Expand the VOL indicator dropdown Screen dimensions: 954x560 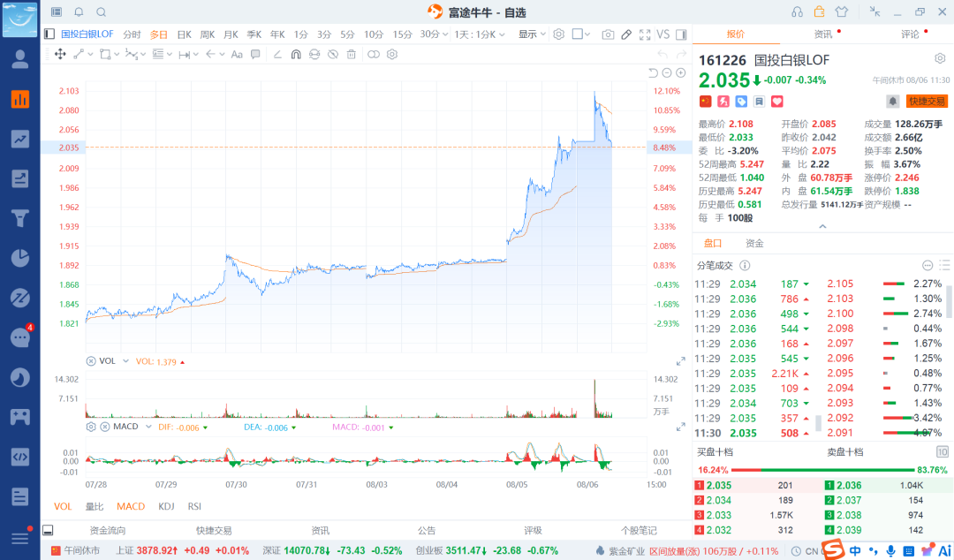click(126, 361)
